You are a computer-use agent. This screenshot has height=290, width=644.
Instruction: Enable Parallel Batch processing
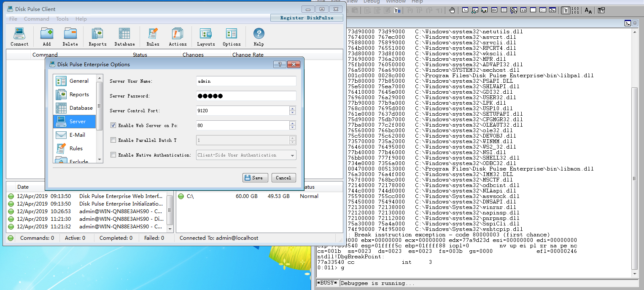pos(113,140)
